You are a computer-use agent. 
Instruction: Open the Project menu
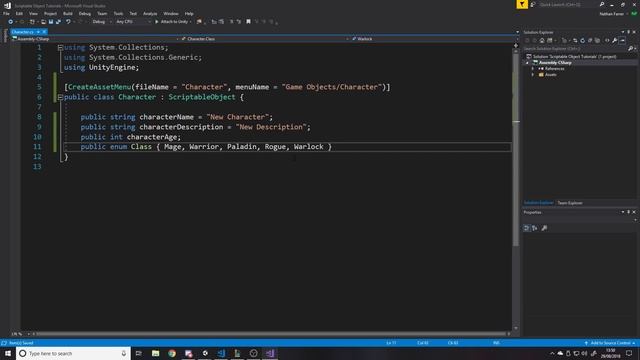click(x=50, y=13)
